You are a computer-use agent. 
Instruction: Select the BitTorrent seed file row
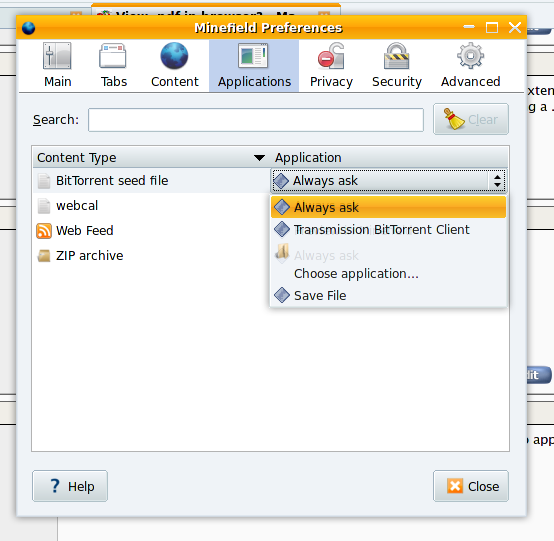click(x=152, y=181)
